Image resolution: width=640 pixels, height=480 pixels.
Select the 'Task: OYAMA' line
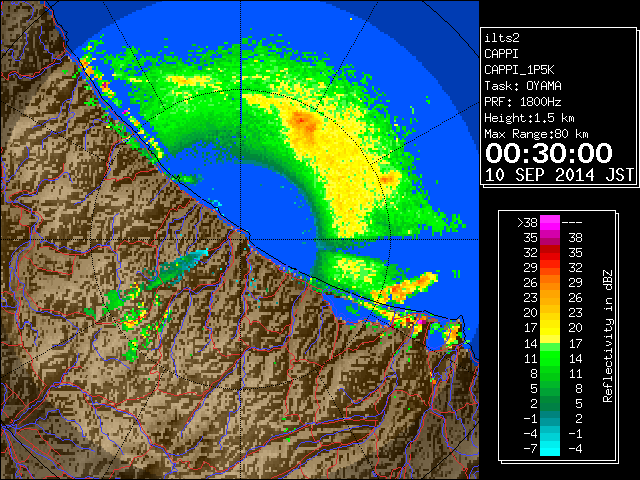523,86
